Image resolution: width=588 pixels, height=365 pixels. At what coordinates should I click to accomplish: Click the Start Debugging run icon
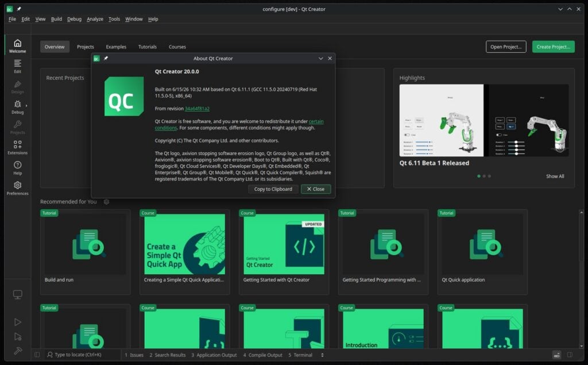(x=18, y=336)
